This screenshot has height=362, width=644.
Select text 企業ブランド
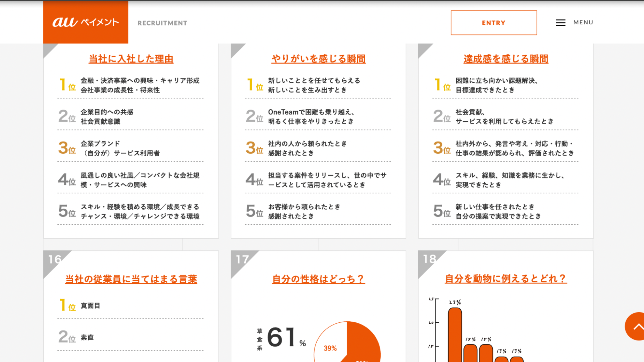[x=100, y=144]
